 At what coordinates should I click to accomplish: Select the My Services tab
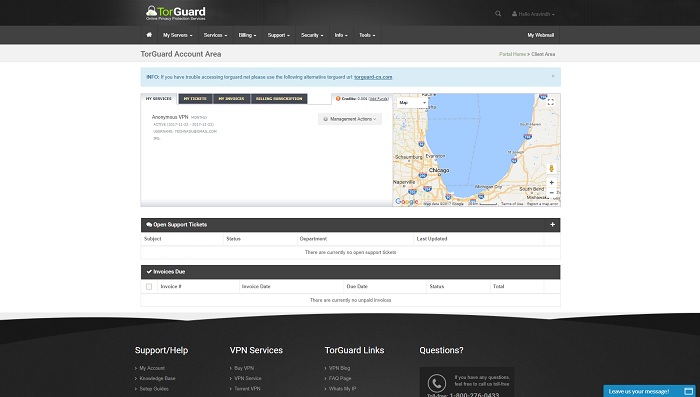click(x=159, y=99)
